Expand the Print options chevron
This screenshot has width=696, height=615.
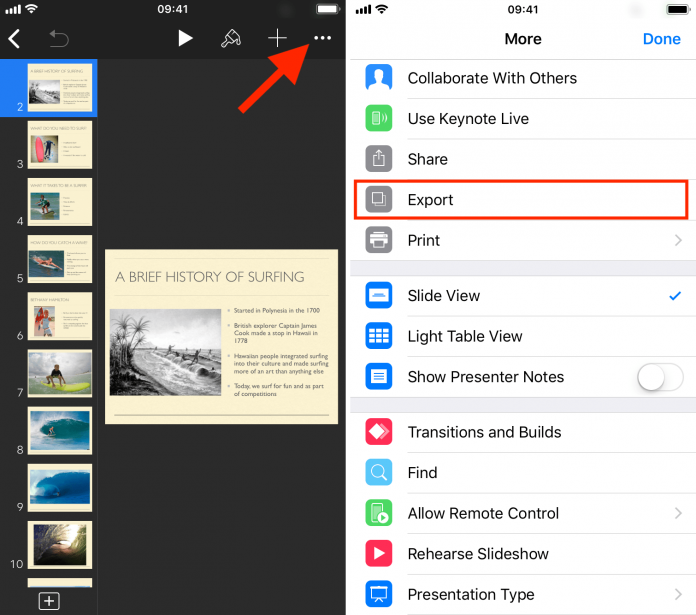pyautogui.click(x=678, y=241)
